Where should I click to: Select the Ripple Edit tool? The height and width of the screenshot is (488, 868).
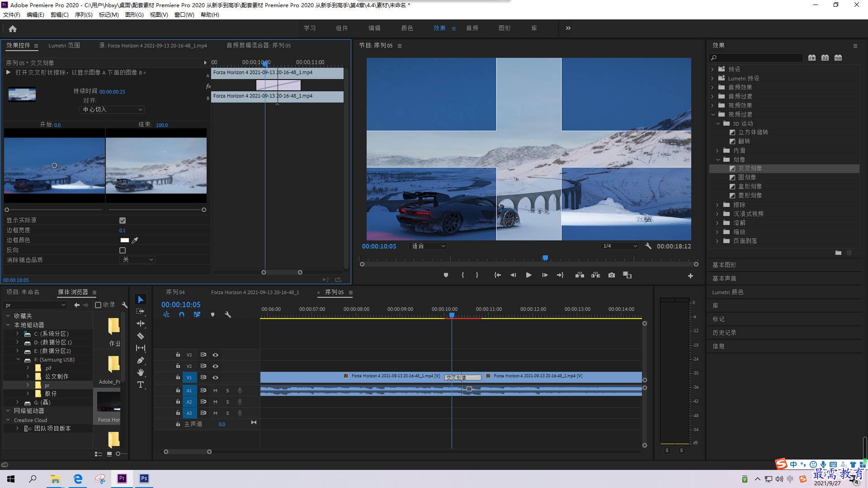click(x=141, y=324)
